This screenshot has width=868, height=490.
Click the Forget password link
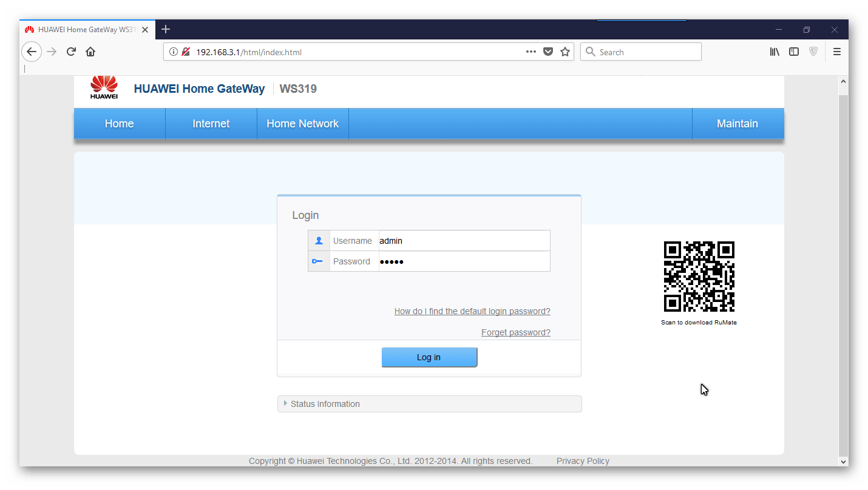pos(516,332)
